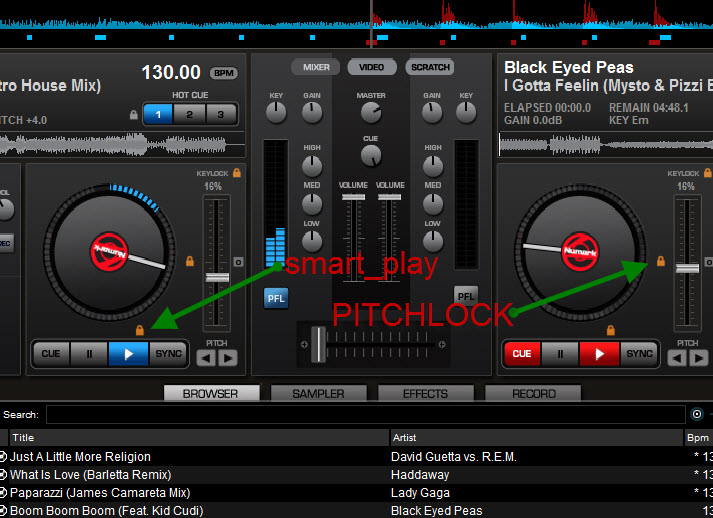Click into the Search field
This screenshot has height=518, width=713.
[366, 414]
